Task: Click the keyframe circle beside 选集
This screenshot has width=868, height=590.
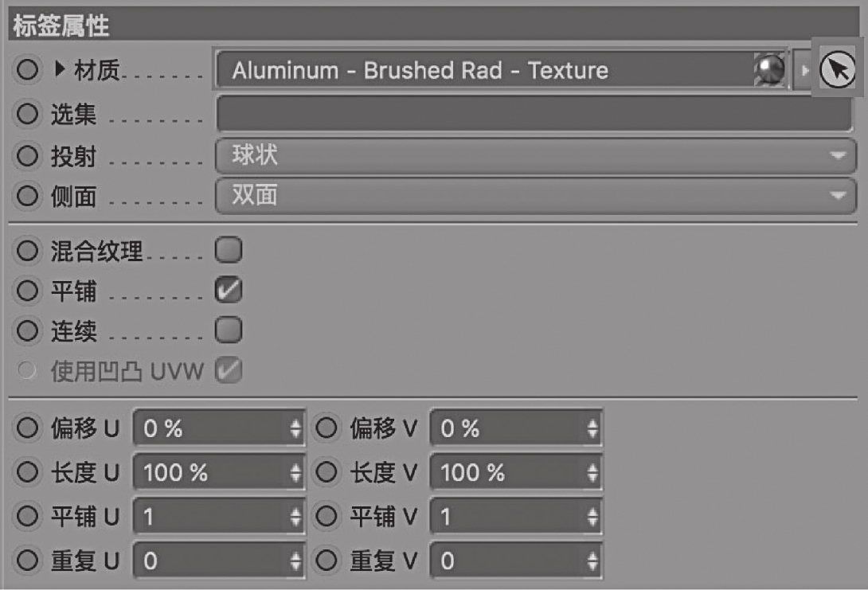Action: pyautogui.click(x=27, y=114)
